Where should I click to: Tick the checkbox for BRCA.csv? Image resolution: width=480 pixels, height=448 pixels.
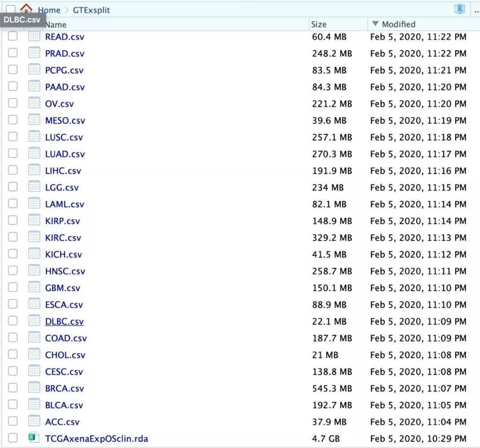coord(12,388)
